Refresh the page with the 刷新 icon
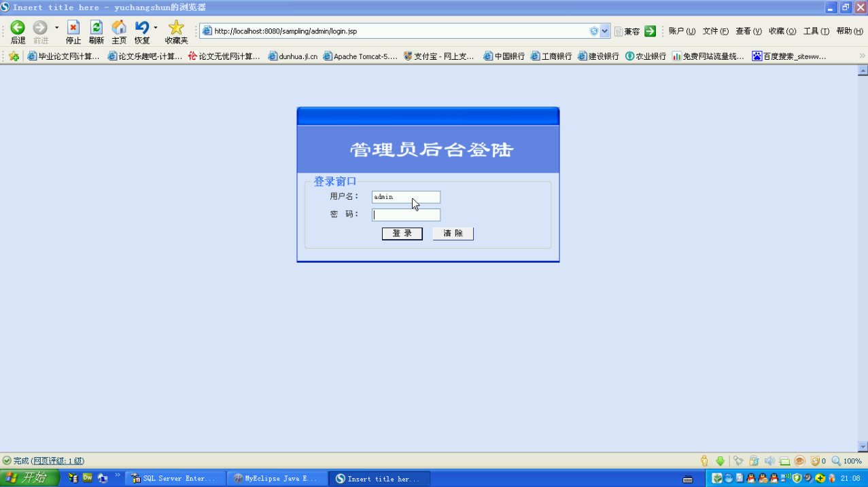The width and height of the screenshot is (868, 487). click(x=97, y=27)
